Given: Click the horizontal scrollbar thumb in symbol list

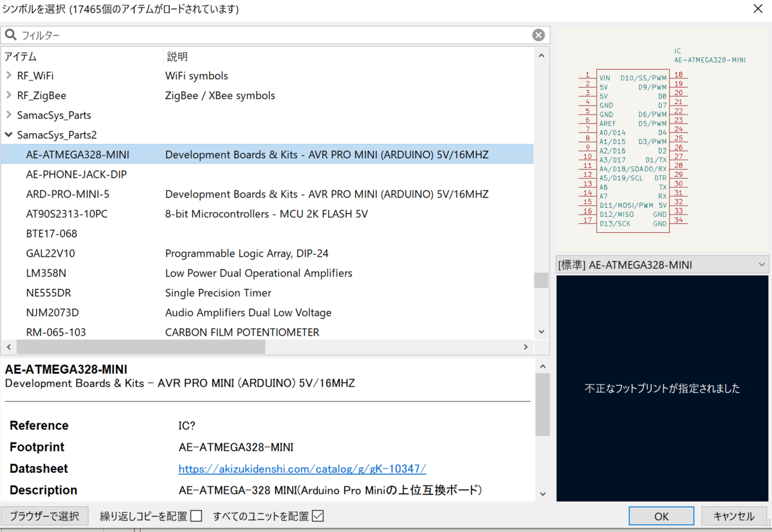Looking at the screenshot, I should point(141,347).
